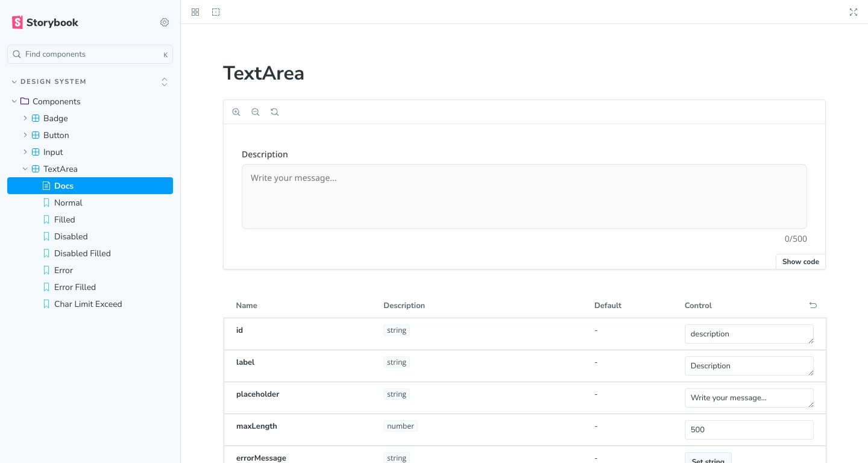Screen dimensions: 868x463
Task: Edit the placeholder control field
Action: (x=749, y=398)
